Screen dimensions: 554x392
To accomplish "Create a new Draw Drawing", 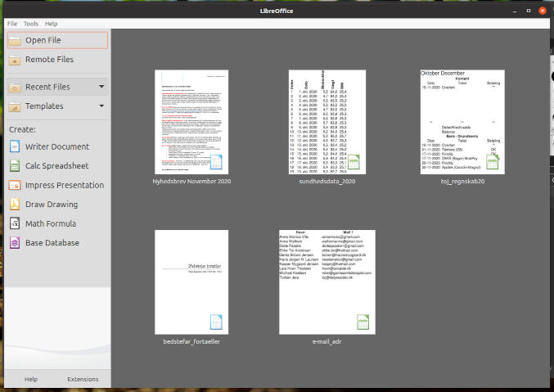I will point(57,205).
